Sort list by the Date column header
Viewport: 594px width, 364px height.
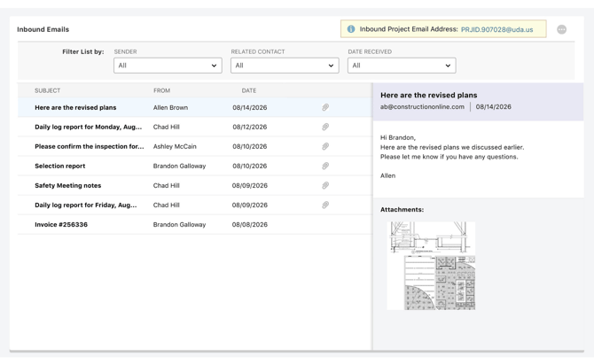(x=249, y=90)
